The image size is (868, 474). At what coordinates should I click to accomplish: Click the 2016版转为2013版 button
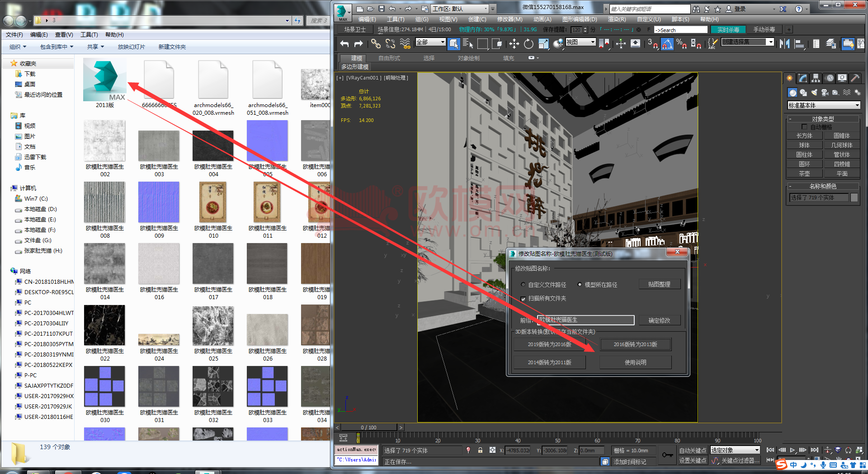tap(635, 344)
